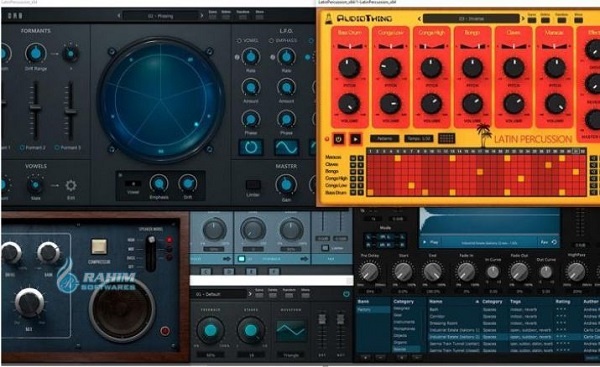Go to previous preset in the formant filter plugin
Image resolution: width=600 pixels, height=367 pixels.
[x=119, y=16]
